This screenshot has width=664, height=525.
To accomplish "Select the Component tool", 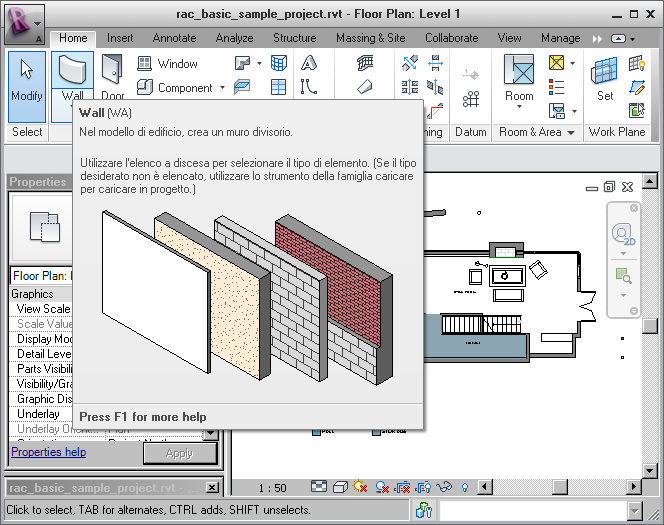I will [x=174, y=88].
